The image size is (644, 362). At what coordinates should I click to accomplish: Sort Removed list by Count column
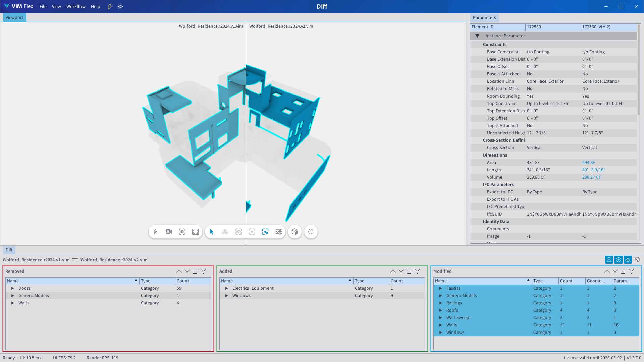pos(183,281)
